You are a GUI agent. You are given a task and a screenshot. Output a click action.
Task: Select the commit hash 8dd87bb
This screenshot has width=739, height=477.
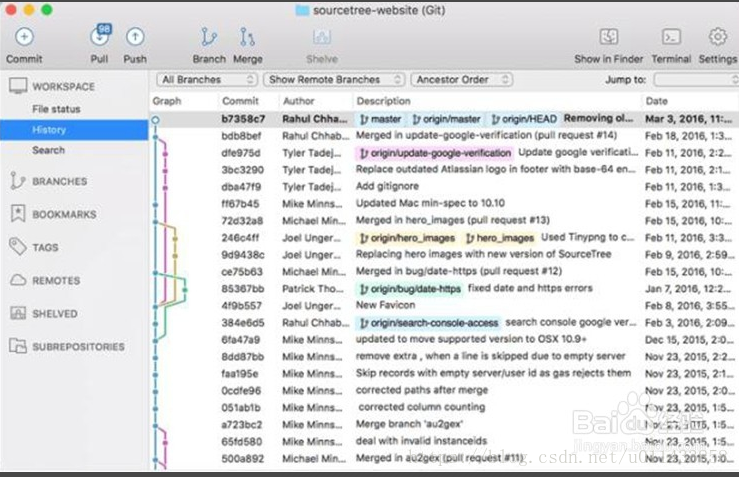242,357
